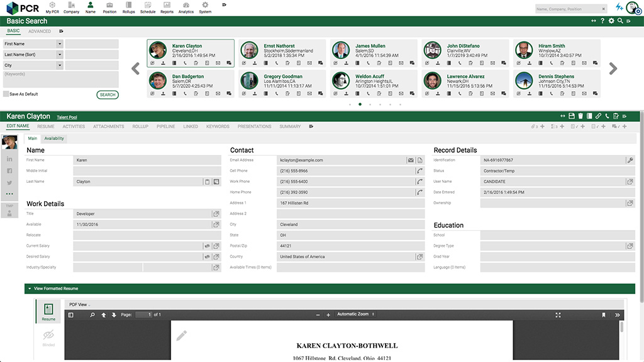Enable the Save As Default checkbox

(x=6, y=94)
